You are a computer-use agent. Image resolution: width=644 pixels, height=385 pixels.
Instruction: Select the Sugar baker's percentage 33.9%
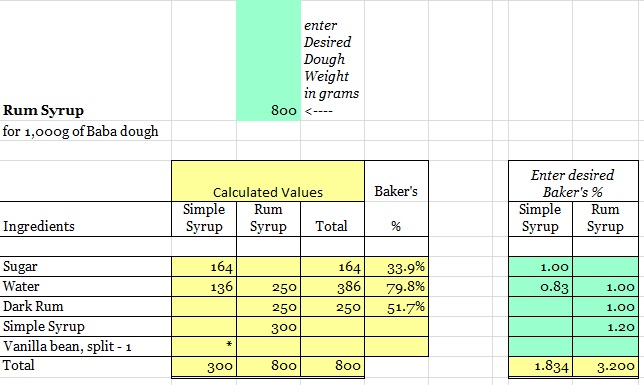(397, 267)
